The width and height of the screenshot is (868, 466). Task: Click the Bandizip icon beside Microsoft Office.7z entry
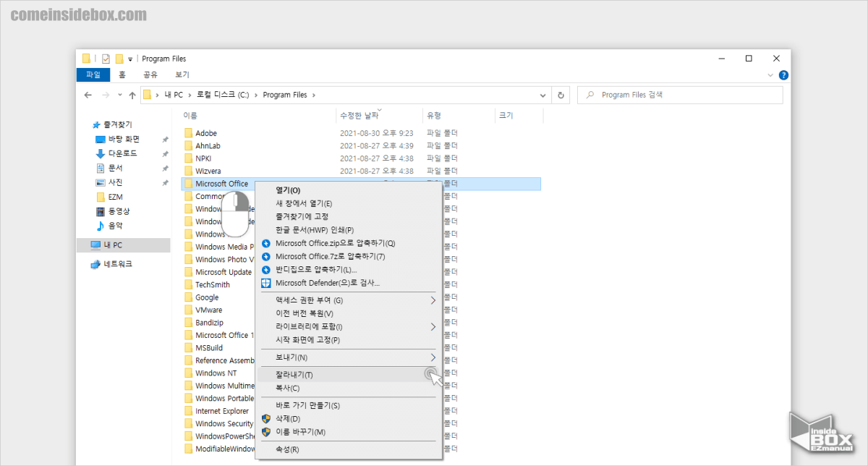tap(265, 256)
